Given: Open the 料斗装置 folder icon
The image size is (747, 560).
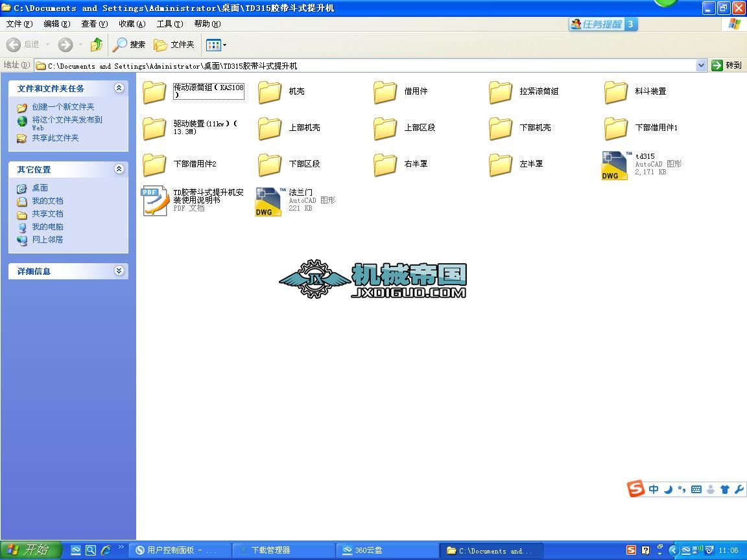Looking at the screenshot, I should click(615, 92).
